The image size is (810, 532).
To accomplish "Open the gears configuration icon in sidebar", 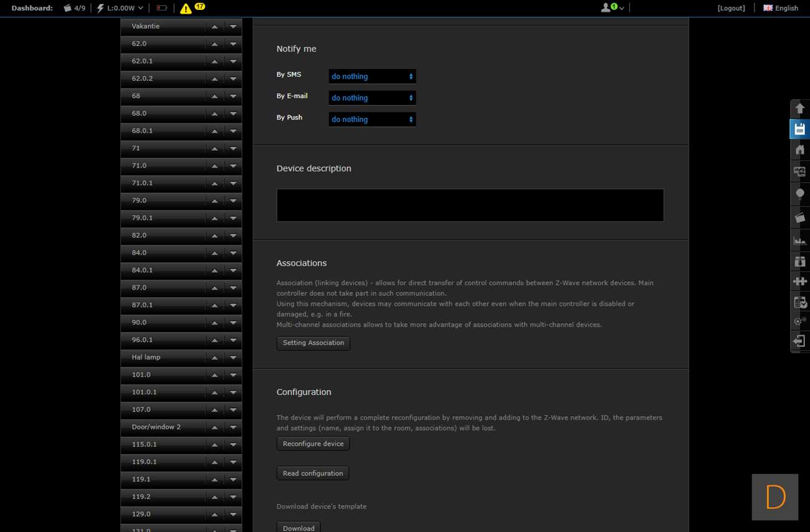I will coord(800,321).
